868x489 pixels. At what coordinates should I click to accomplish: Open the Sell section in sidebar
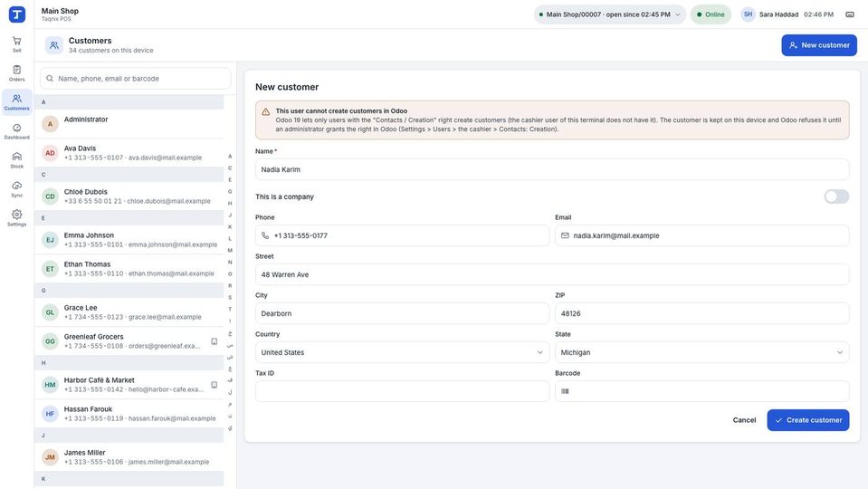point(16,44)
